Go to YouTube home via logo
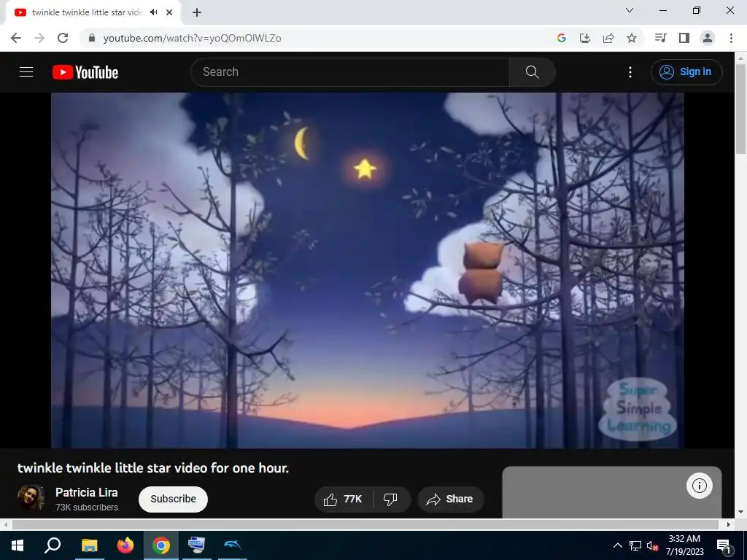Viewport: 747px width, 560px height. point(85,72)
